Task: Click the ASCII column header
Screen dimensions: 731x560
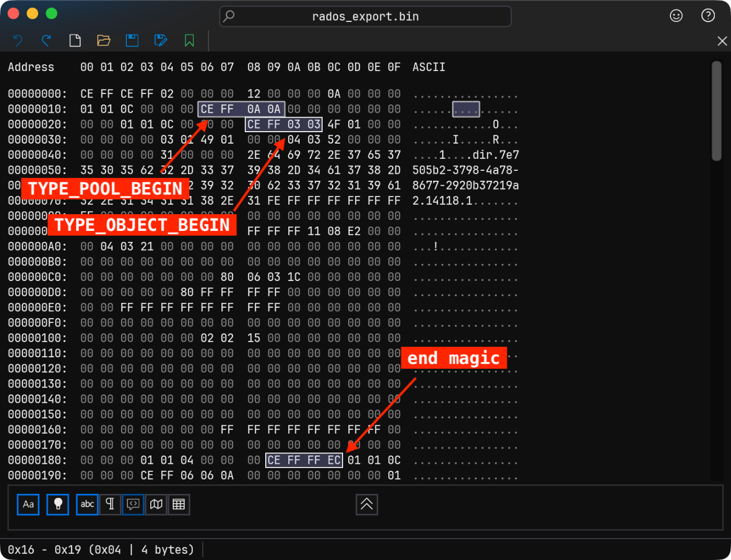Action: [429, 67]
